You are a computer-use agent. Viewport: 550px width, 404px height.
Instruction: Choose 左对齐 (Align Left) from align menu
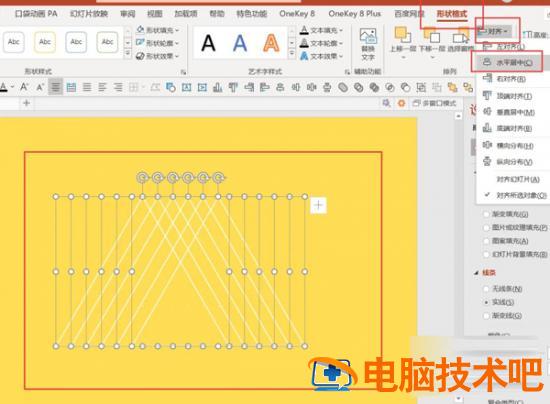tap(510, 46)
